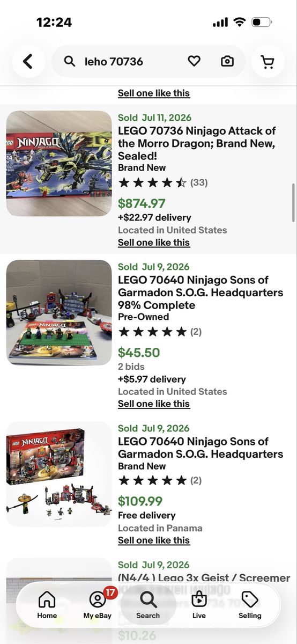
Task: Go to Home tab
Action: [47, 605]
